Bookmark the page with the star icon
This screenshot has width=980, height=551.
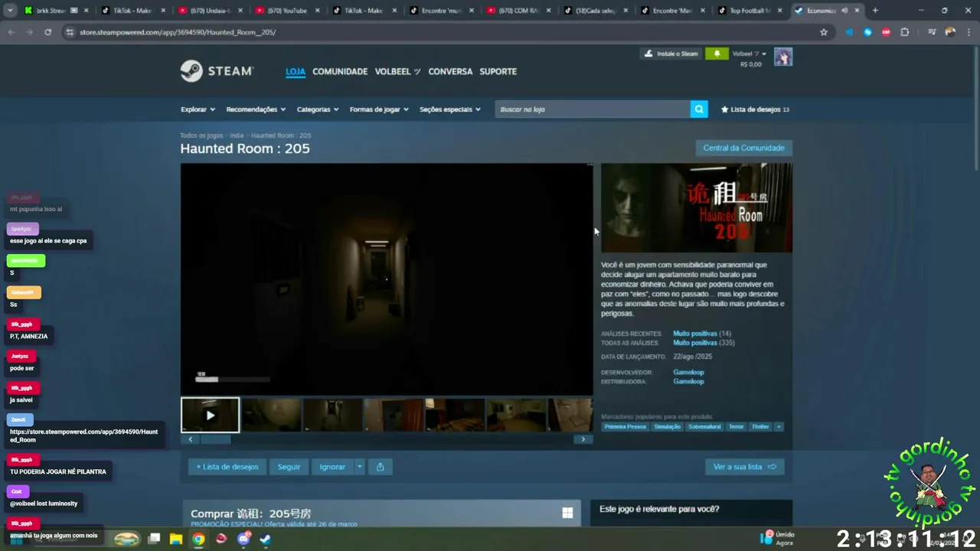(824, 32)
